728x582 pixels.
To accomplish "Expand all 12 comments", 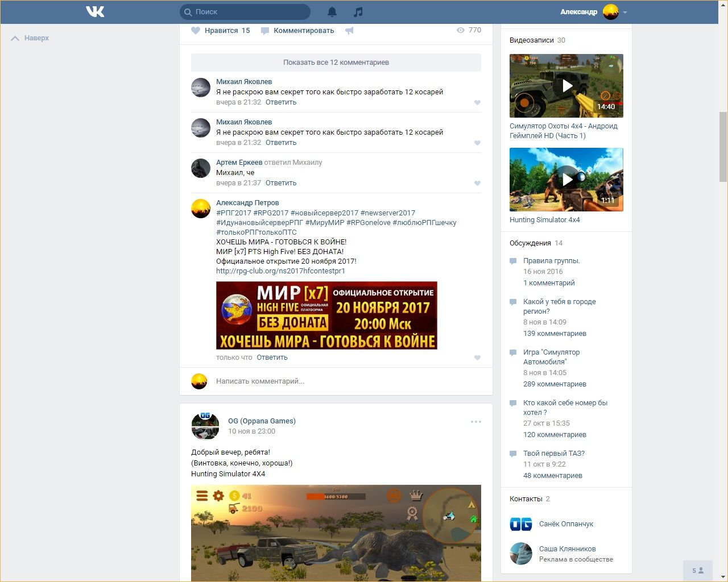I will pos(336,63).
